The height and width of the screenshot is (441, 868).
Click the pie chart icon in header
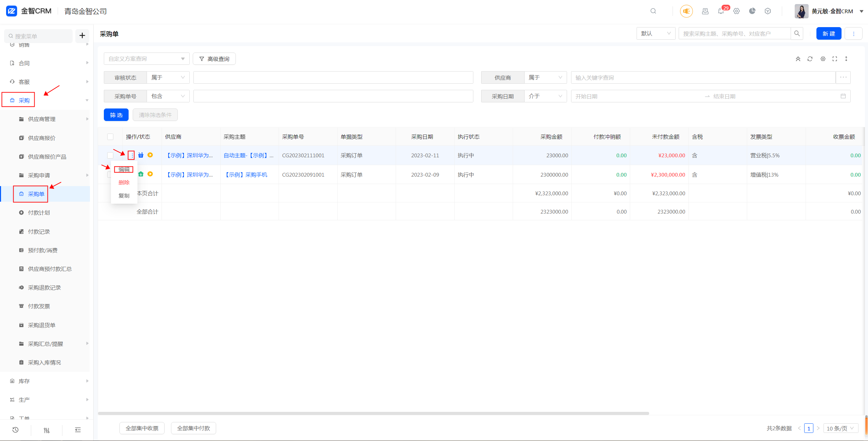(x=752, y=11)
